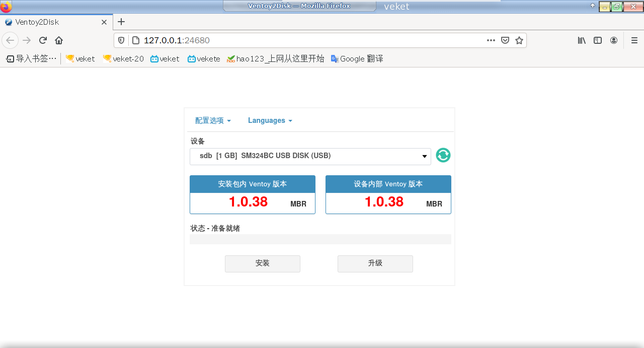
Task: Click the 状态 - 准备就绪 status text
Action: pos(215,228)
